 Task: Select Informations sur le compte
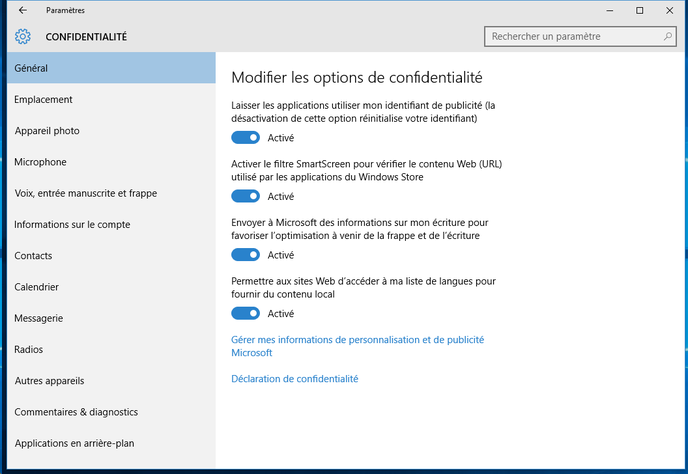(111, 224)
